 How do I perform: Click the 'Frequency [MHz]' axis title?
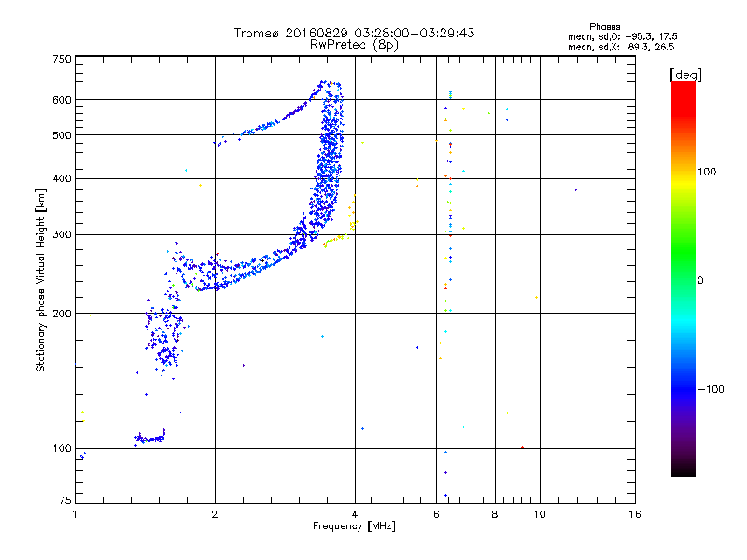pyautogui.click(x=354, y=526)
